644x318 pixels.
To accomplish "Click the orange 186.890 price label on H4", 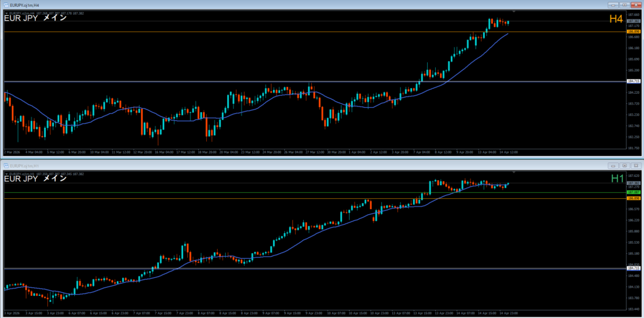I will 633,31.
